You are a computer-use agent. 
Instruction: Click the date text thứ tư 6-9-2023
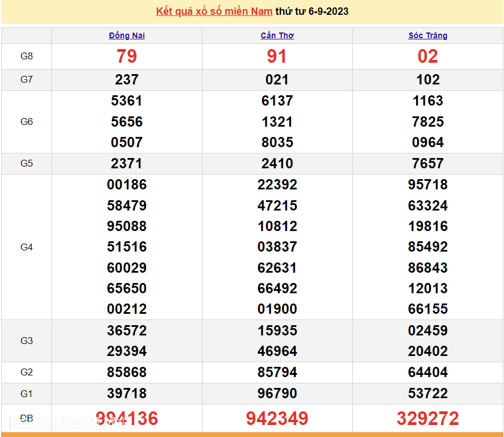[312, 11]
